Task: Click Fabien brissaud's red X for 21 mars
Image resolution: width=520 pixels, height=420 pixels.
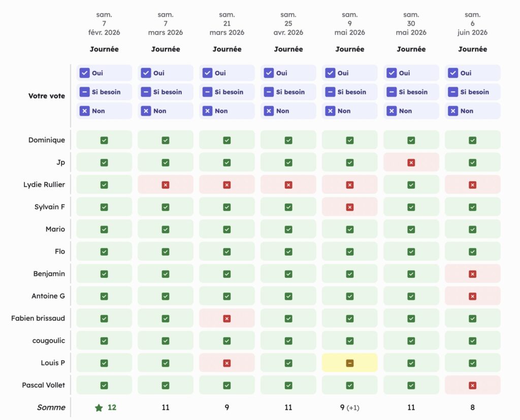Action: point(227,319)
